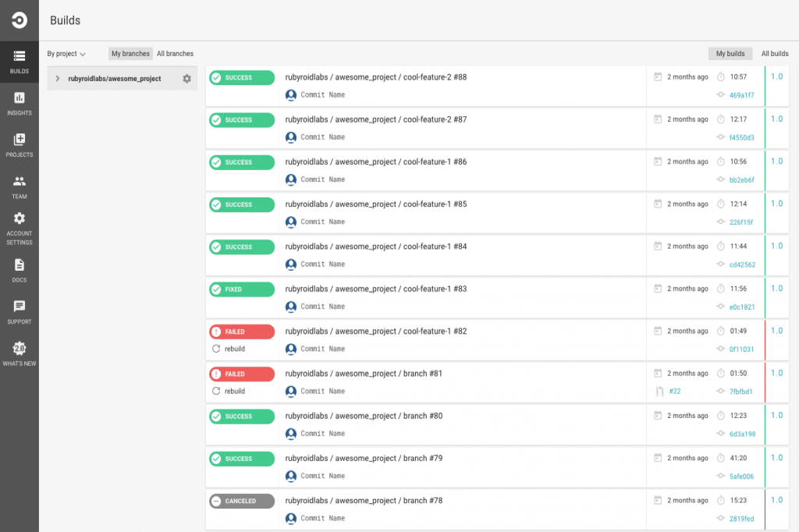Open the Docs sidebar icon
This screenshot has width=799, height=532.
pyautogui.click(x=20, y=270)
